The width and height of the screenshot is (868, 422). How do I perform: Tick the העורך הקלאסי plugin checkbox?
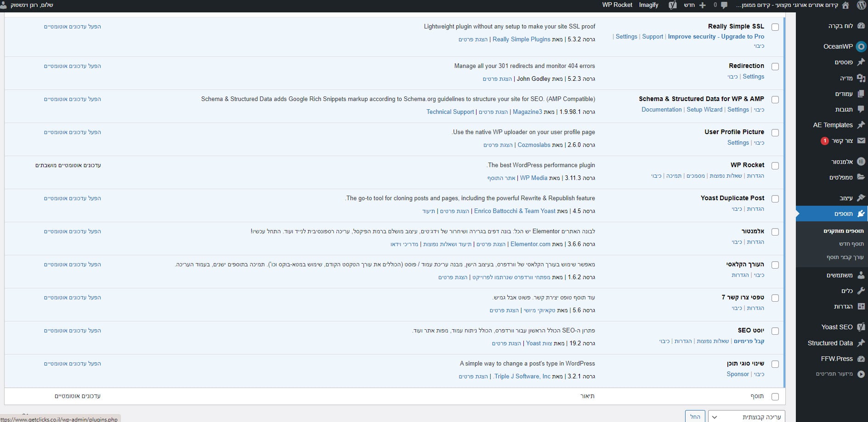[775, 265]
